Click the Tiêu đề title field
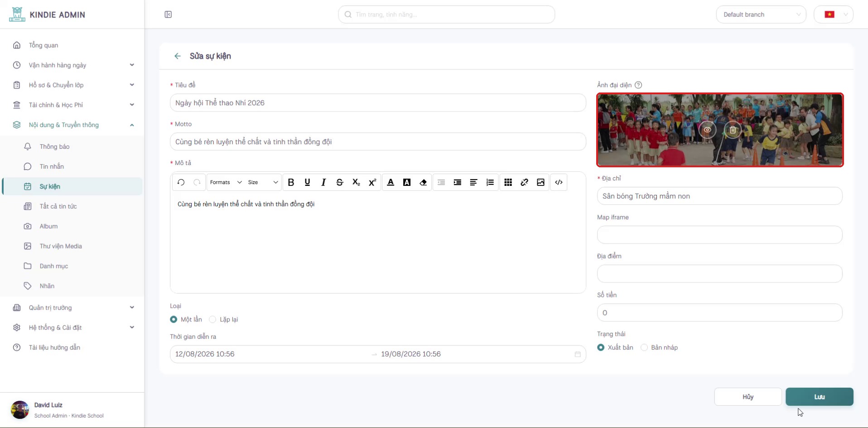This screenshot has width=868, height=428. (x=378, y=103)
